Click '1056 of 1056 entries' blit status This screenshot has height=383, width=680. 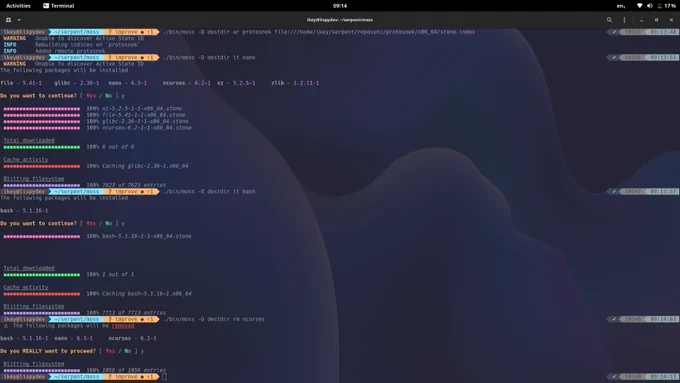pyautogui.click(x=134, y=370)
